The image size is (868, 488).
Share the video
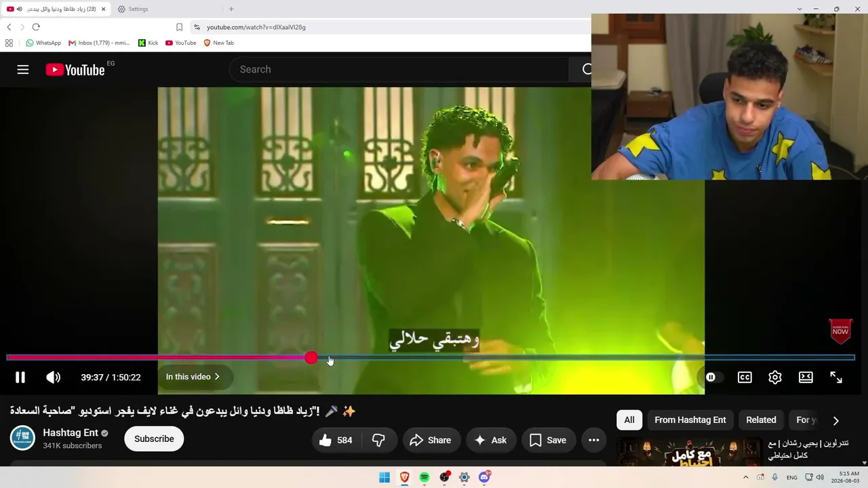click(x=431, y=440)
